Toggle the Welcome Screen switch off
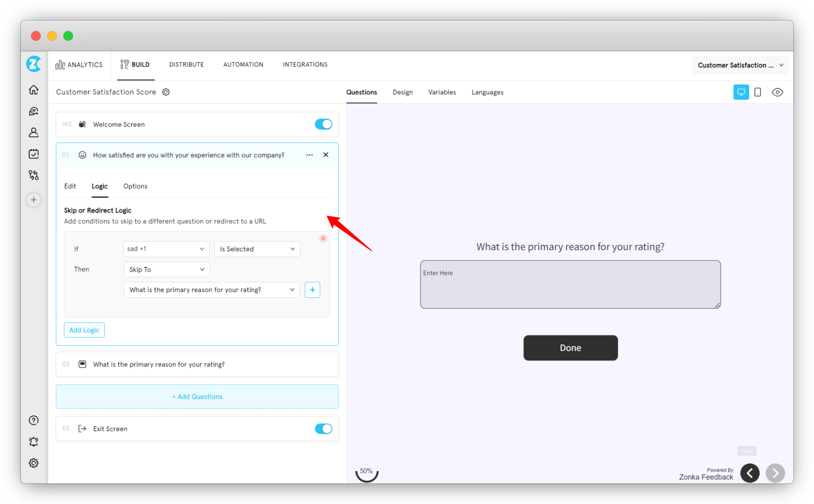The height and width of the screenshot is (504, 814). pos(323,124)
